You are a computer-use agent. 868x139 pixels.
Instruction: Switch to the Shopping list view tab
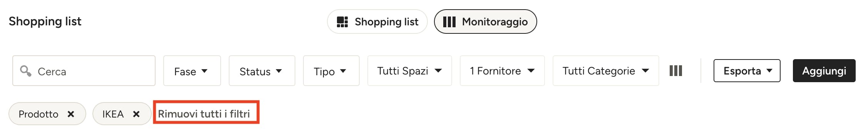click(x=377, y=22)
